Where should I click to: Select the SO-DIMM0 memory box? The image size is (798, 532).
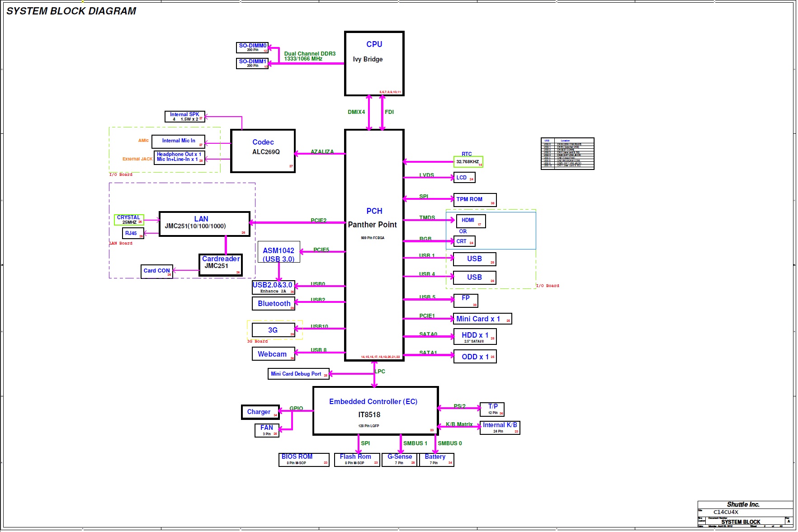pos(252,47)
